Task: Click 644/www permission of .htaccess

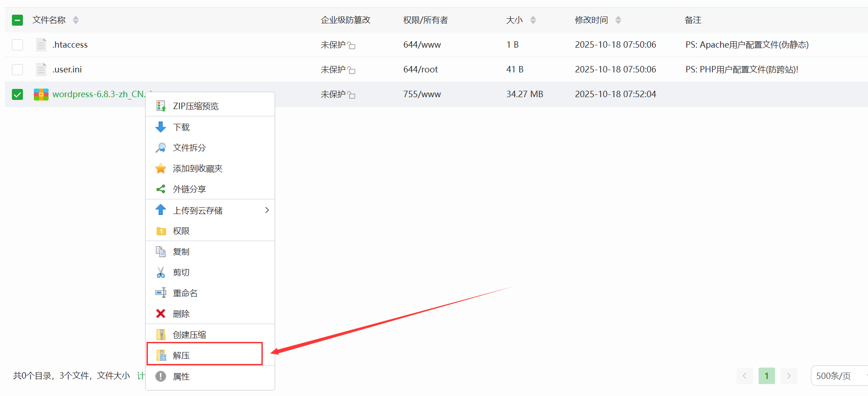Action: pyautogui.click(x=422, y=45)
